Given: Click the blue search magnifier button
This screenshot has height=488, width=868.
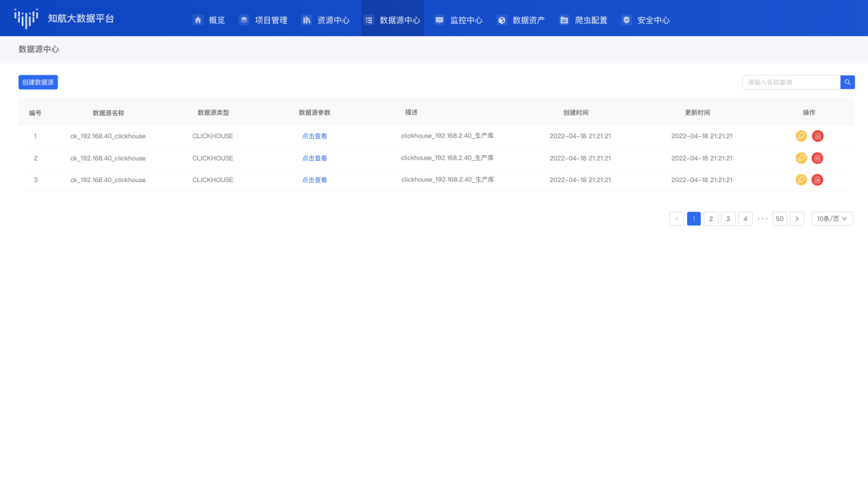Looking at the screenshot, I should [x=847, y=82].
